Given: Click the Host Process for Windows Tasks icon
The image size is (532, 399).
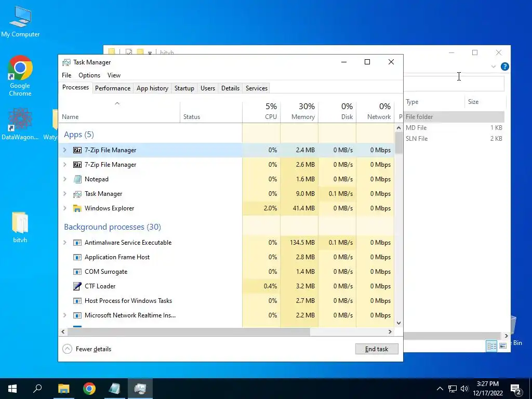Looking at the screenshot, I should tap(77, 301).
